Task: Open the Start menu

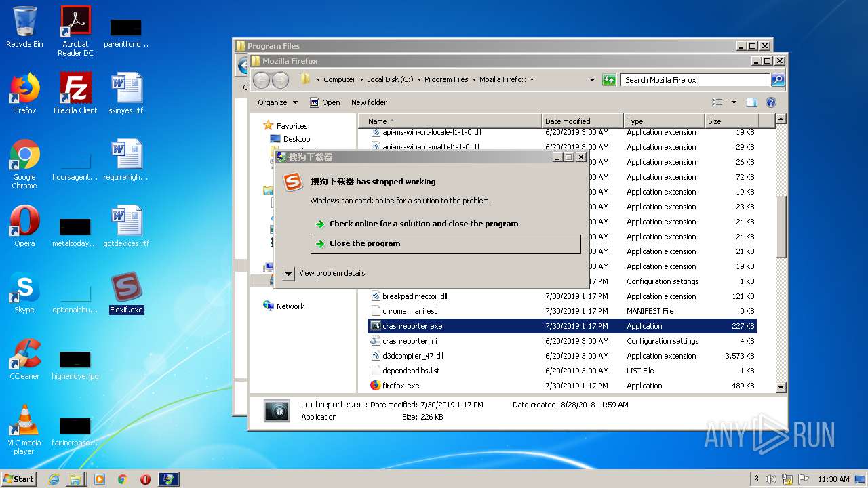Action: click(19, 479)
